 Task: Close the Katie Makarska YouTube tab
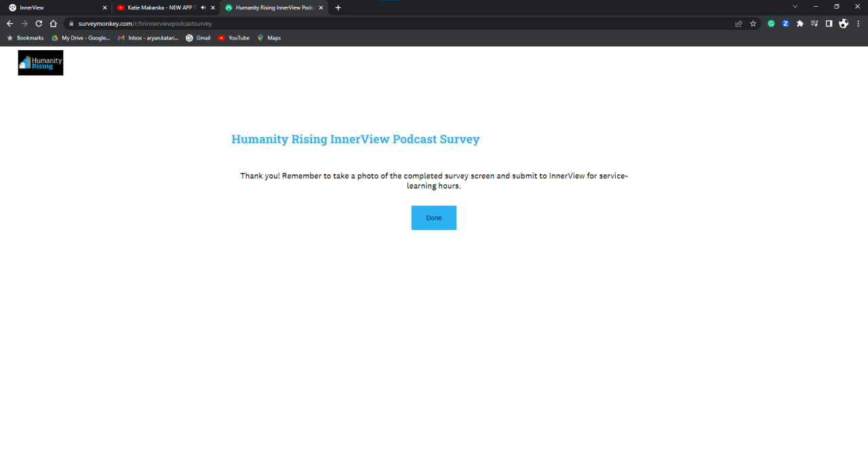pyautogui.click(x=213, y=7)
